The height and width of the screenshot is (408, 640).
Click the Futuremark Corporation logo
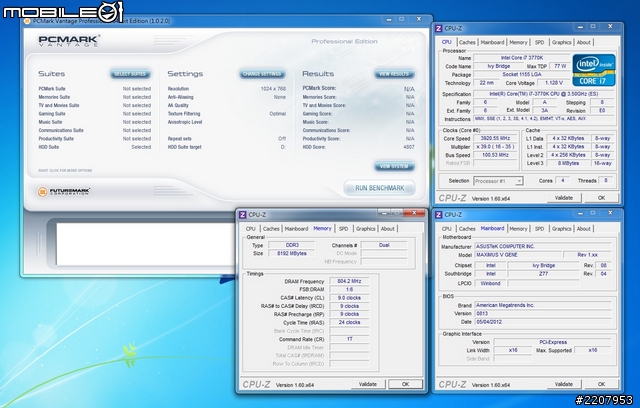(x=64, y=191)
